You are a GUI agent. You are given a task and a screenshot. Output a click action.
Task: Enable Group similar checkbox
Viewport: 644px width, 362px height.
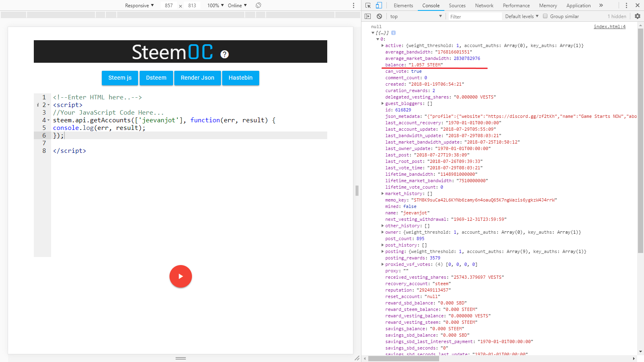[545, 16]
